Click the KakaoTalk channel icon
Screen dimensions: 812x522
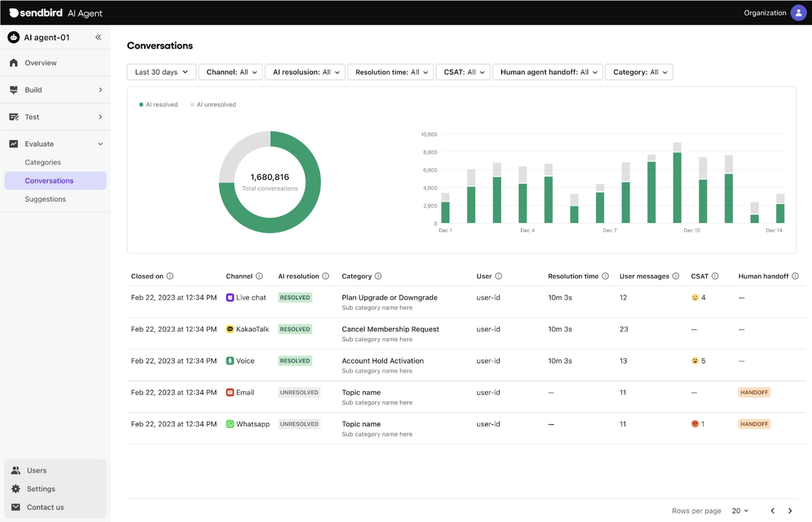[x=230, y=329]
